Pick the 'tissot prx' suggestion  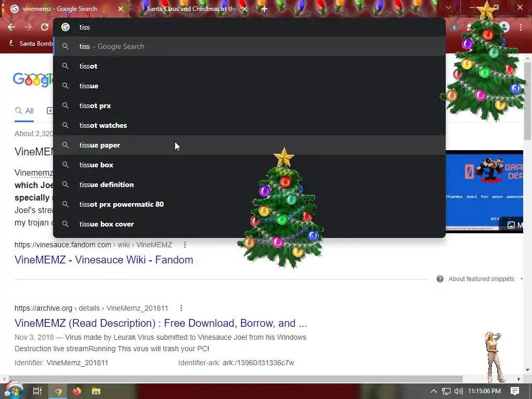(249, 105)
